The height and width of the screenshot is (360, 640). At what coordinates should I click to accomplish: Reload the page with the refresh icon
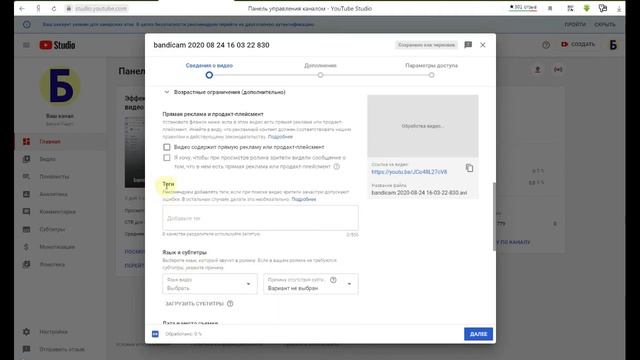point(53,9)
